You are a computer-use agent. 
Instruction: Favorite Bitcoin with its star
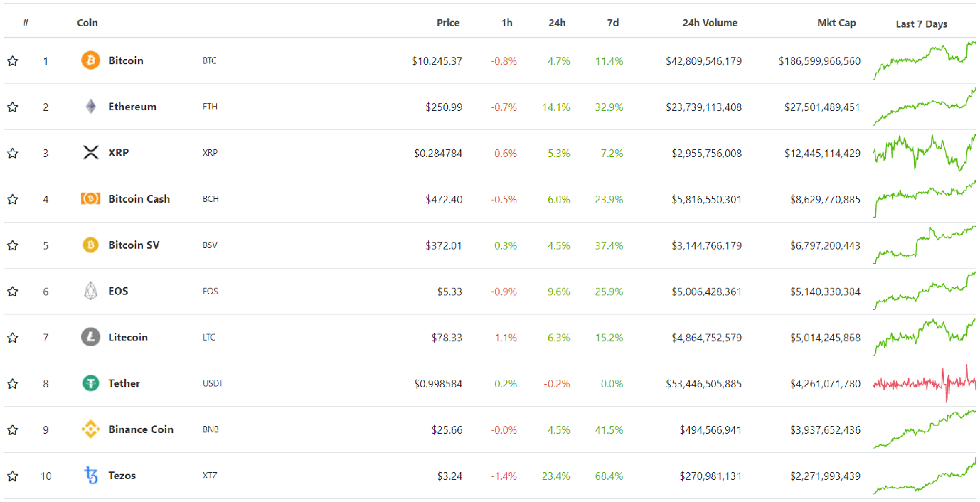coord(12,61)
